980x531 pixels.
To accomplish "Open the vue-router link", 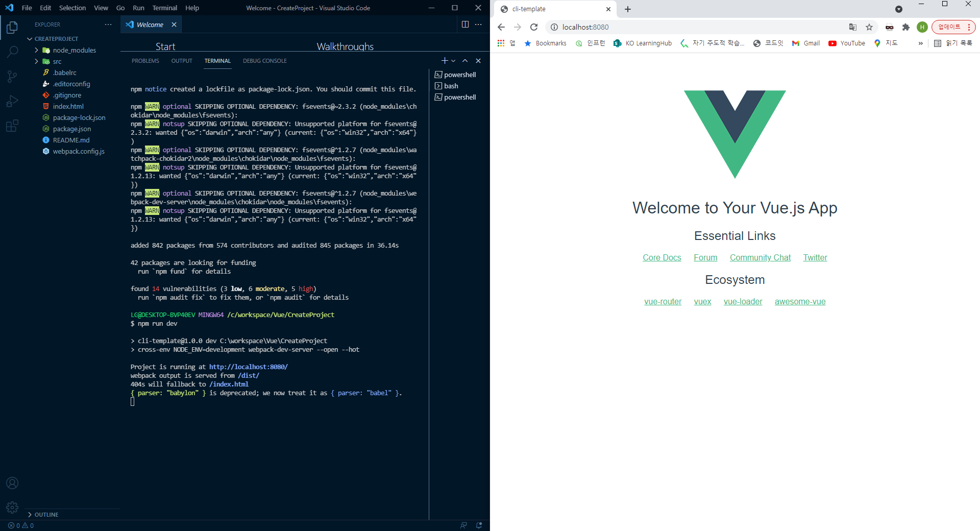I will point(663,302).
